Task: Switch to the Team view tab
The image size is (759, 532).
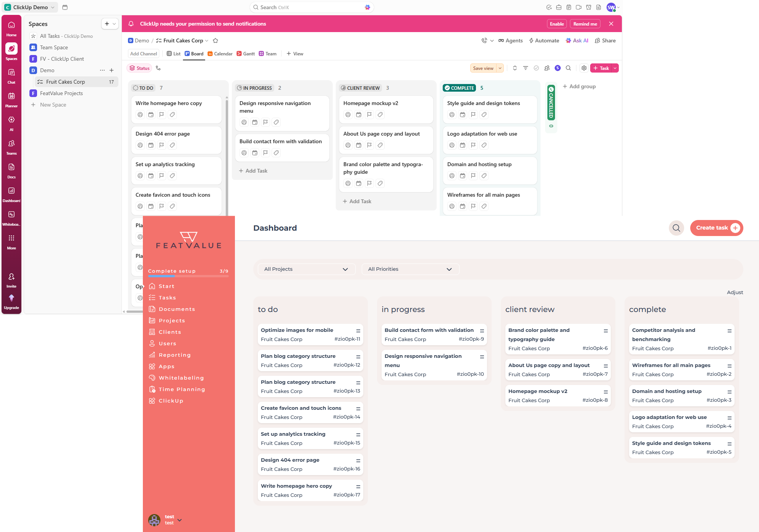Action: click(x=268, y=54)
